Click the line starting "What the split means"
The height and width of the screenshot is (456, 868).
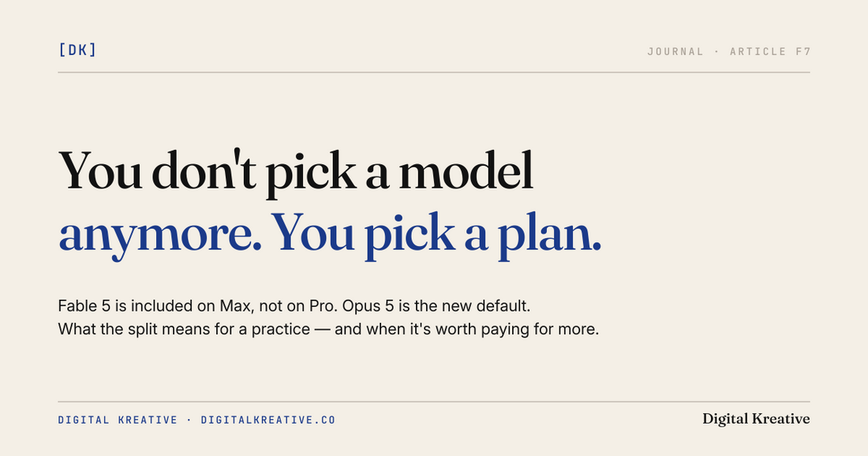(328, 329)
